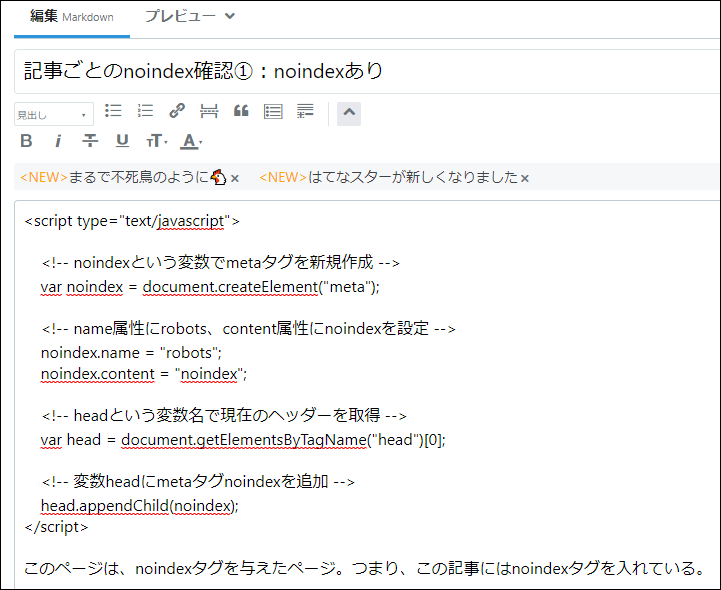Open the font size menu

click(157, 141)
